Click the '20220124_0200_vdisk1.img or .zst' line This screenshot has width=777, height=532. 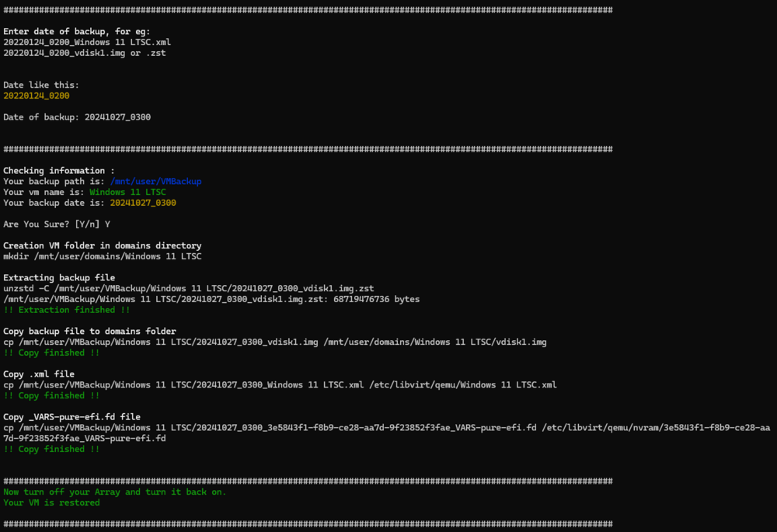pos(84,53)
